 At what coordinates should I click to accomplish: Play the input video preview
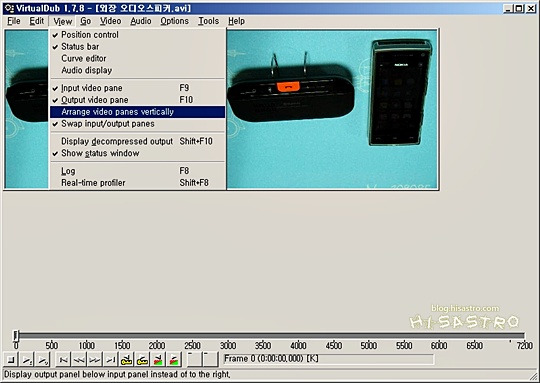coord(27,360)
